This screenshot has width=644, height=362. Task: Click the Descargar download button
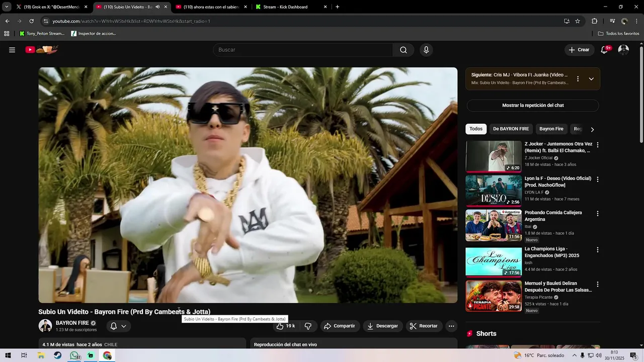tap(382, 326)
